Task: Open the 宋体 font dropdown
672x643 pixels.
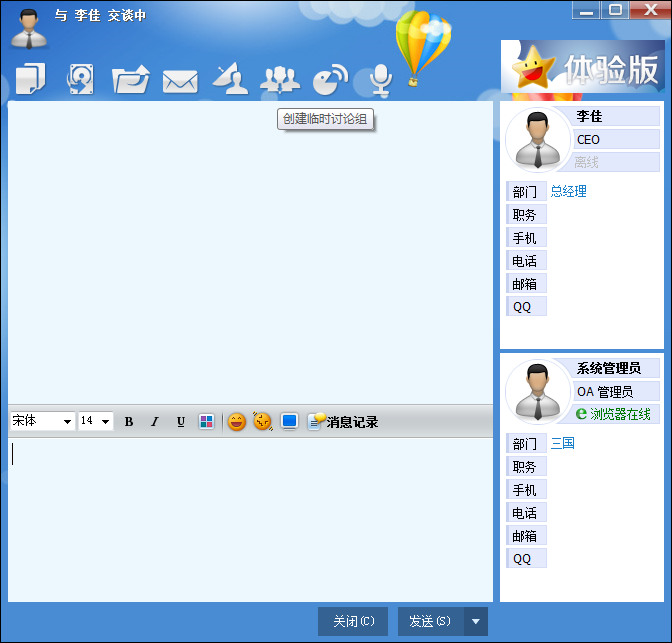Action: 42,422
